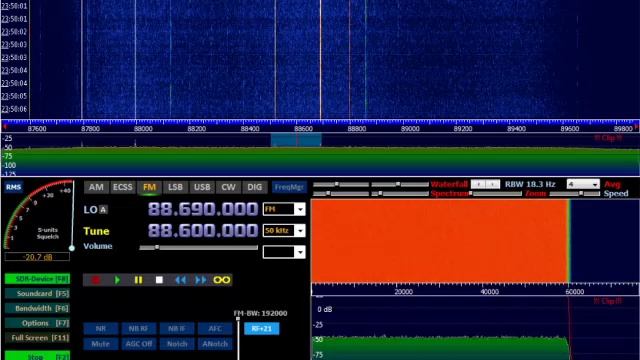Toggle the ANotch auto-notch button
Screen dimensions: 640x360
215,344
